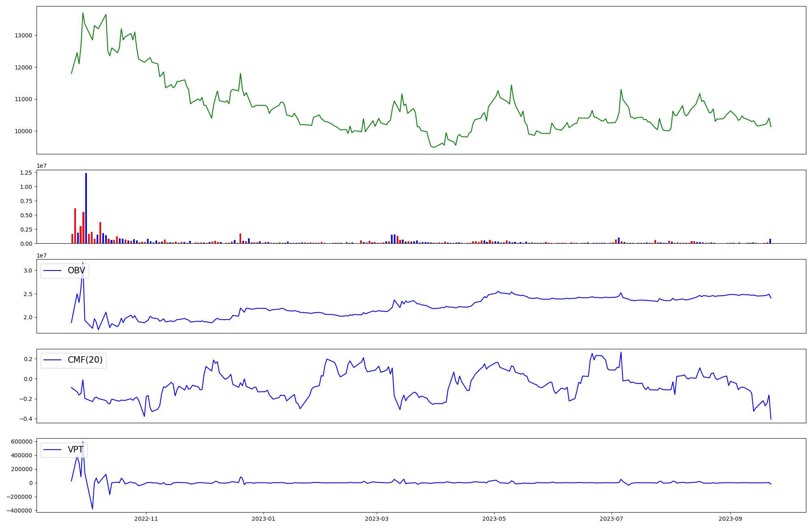Click the 2022-11 x-axis date label

click(146, 519)
